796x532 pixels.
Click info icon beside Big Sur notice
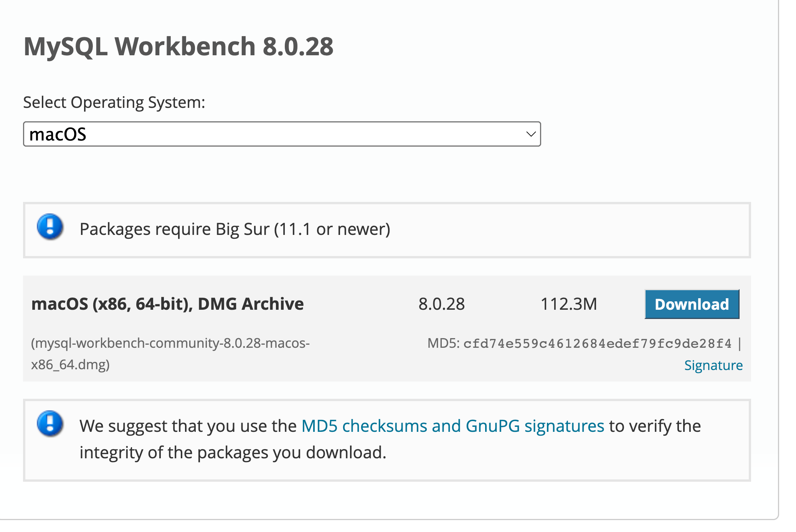(50, 227)
